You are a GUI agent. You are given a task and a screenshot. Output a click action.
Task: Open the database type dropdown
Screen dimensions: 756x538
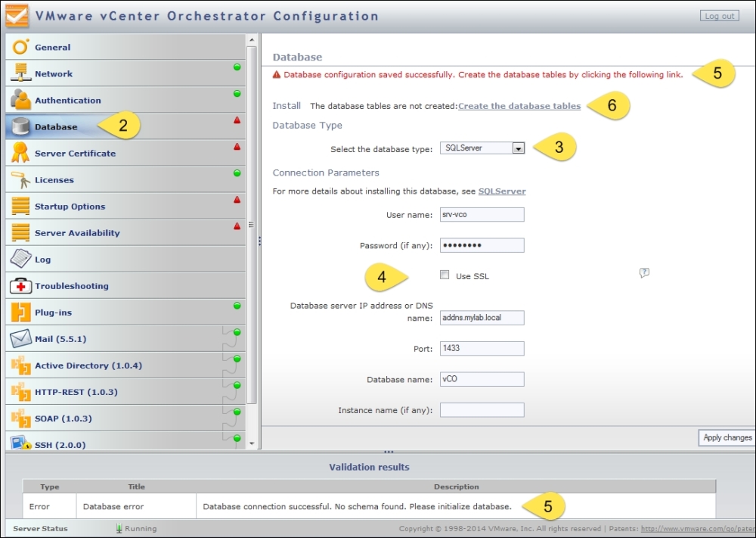[x=518, y=149]
